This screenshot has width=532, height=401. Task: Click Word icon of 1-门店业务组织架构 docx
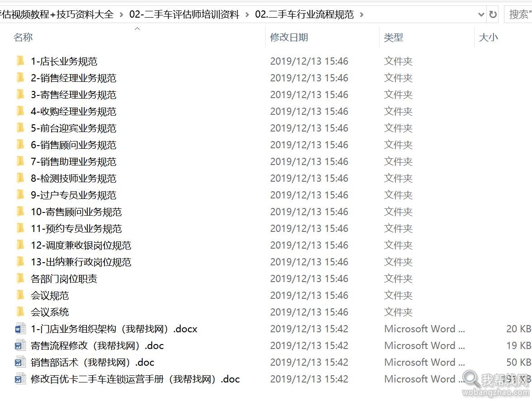coord(20,329)
